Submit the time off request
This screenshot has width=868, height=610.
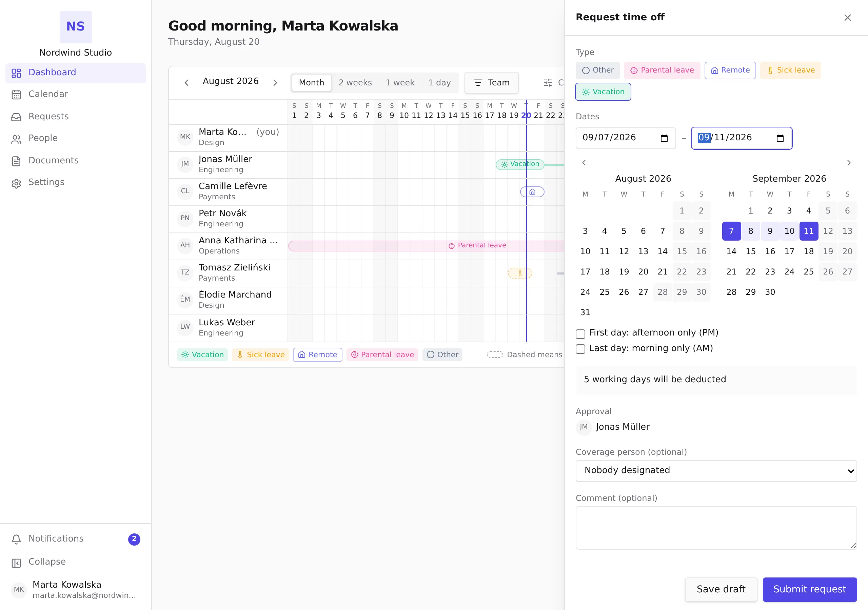(810, 590)
